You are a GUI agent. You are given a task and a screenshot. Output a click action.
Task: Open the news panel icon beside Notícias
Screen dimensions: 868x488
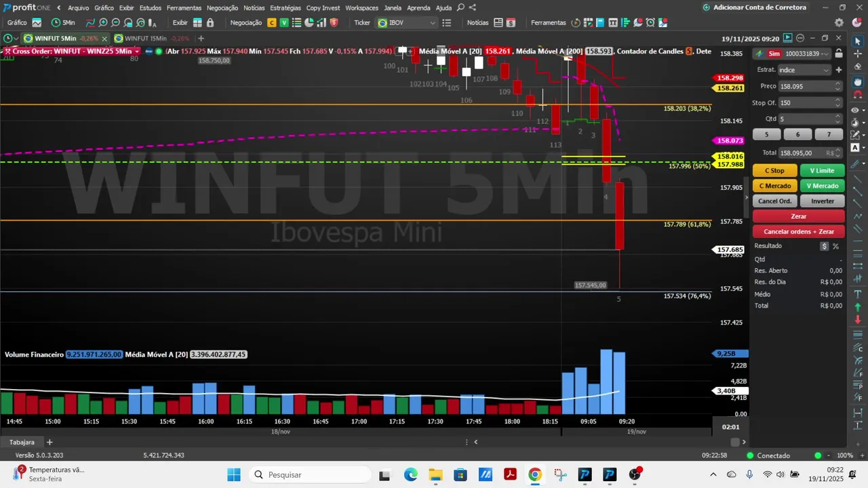498,22
